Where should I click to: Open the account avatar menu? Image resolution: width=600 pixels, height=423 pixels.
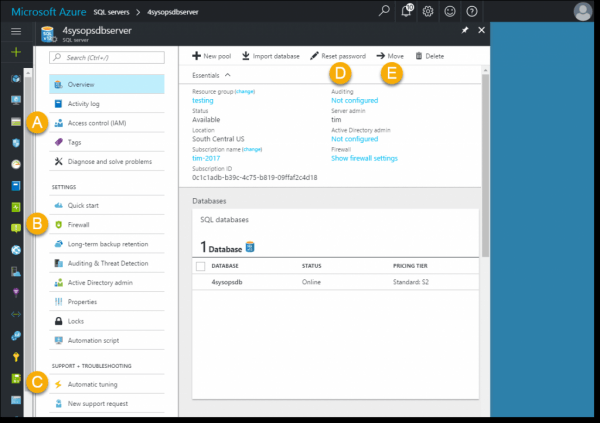click(x=583, y=11)
